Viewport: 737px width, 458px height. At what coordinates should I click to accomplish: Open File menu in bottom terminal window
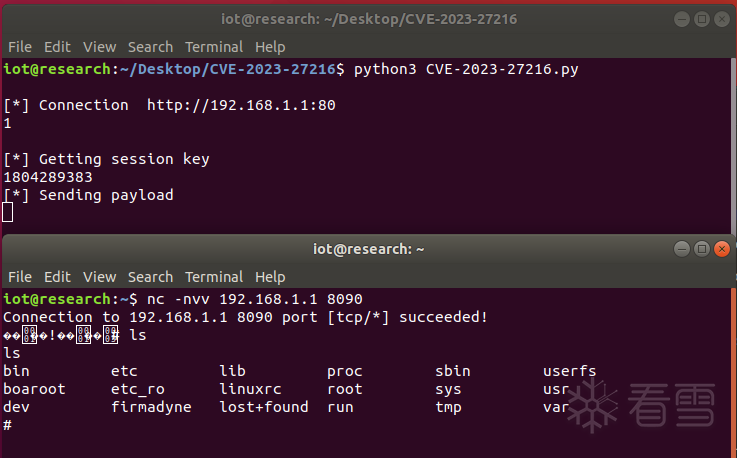pyautogui.click(x=20, y=277)
